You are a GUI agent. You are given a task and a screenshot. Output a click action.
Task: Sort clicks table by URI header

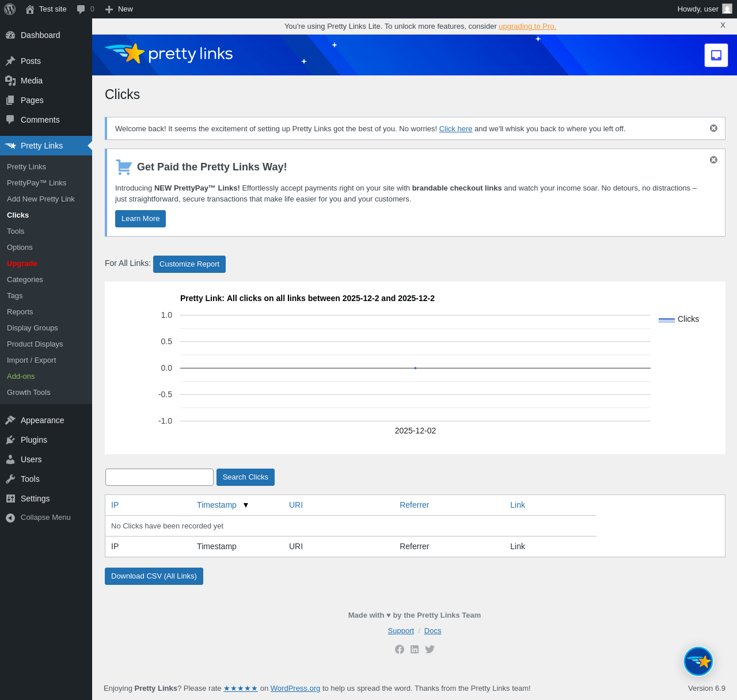pos(296,505)
